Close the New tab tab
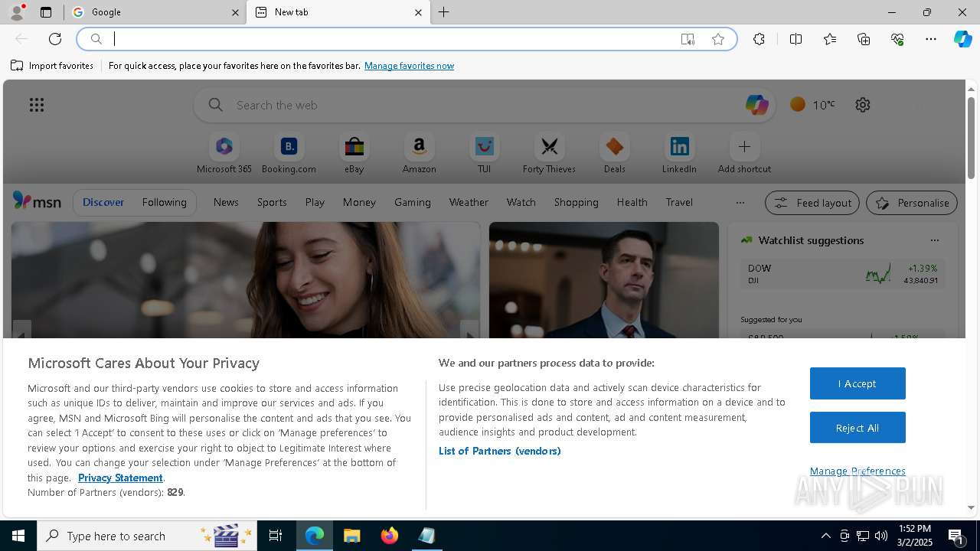The image size is (980, 551). (418, 12)
